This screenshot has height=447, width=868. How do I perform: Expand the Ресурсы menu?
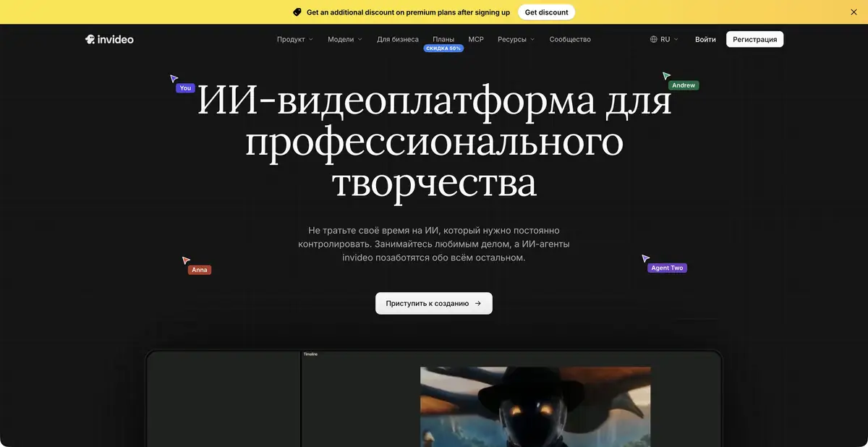(x=516, y=39)
